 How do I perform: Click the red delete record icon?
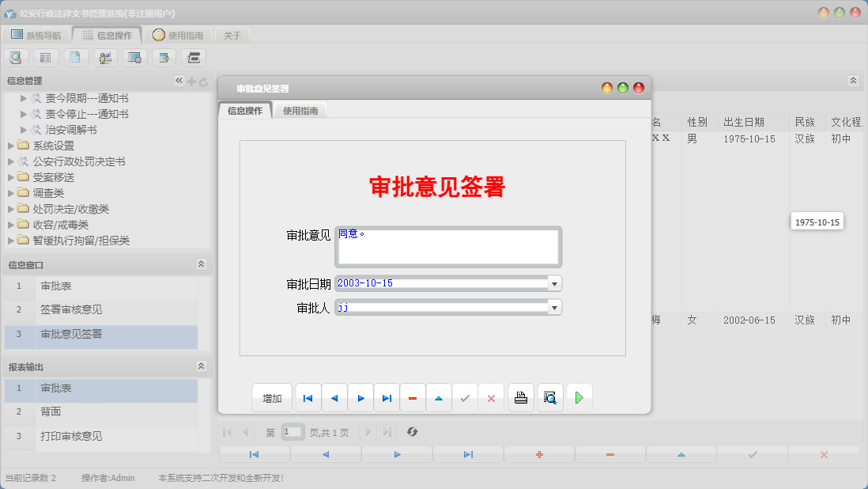pos(413,397)
